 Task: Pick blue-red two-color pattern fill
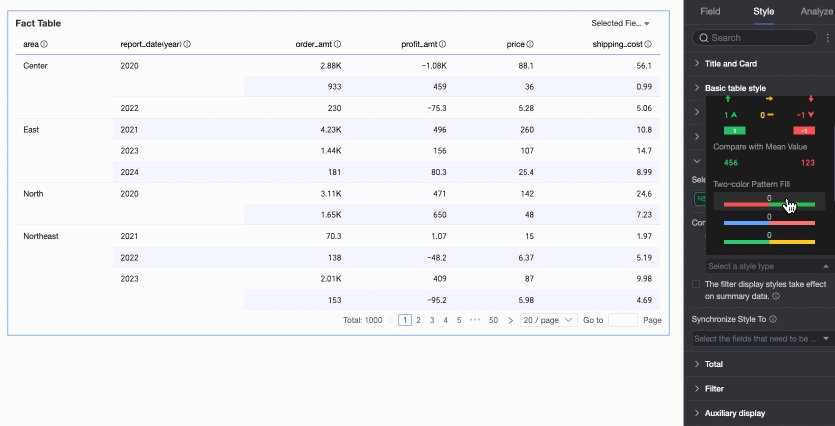pyautogui.click(x=769, y=220)
